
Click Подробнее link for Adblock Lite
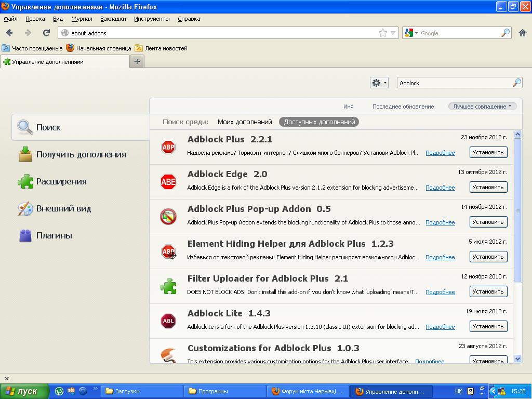tap(440, 327)
